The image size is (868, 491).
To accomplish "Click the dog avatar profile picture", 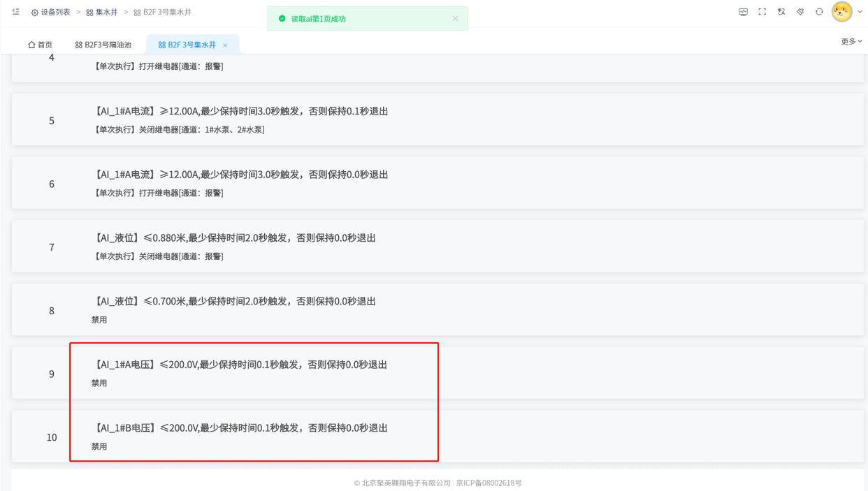I will (x=841, y=12).
